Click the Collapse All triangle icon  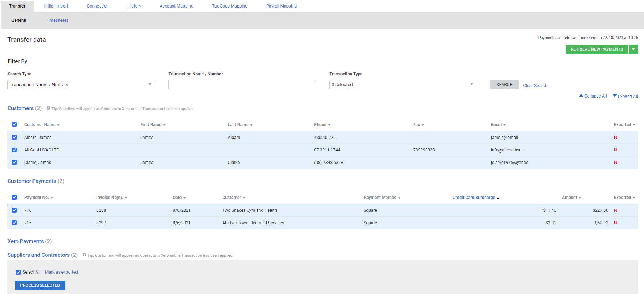tap(581, 96)
